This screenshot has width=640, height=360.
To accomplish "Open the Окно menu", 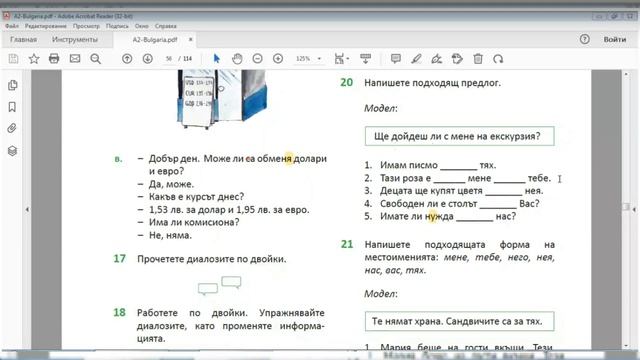I will (x=142, y=26).
